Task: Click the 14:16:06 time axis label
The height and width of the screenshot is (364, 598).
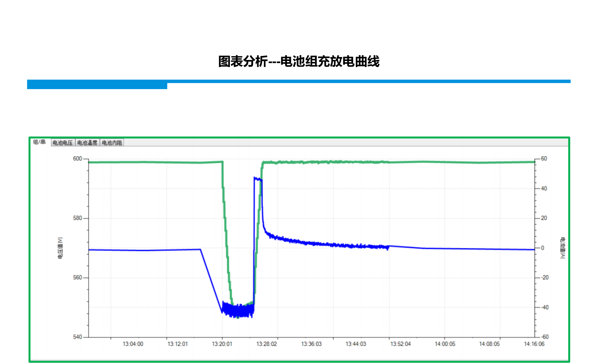Action: coord(534,344)
